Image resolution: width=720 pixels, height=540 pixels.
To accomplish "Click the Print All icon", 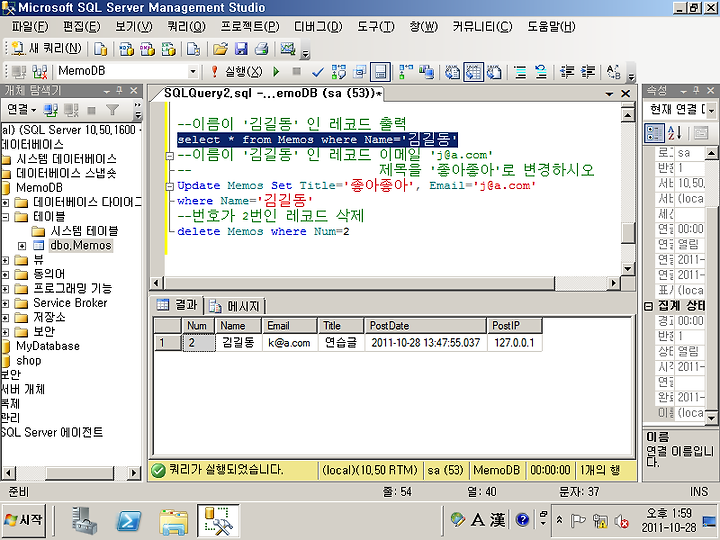I will point(262,49).
